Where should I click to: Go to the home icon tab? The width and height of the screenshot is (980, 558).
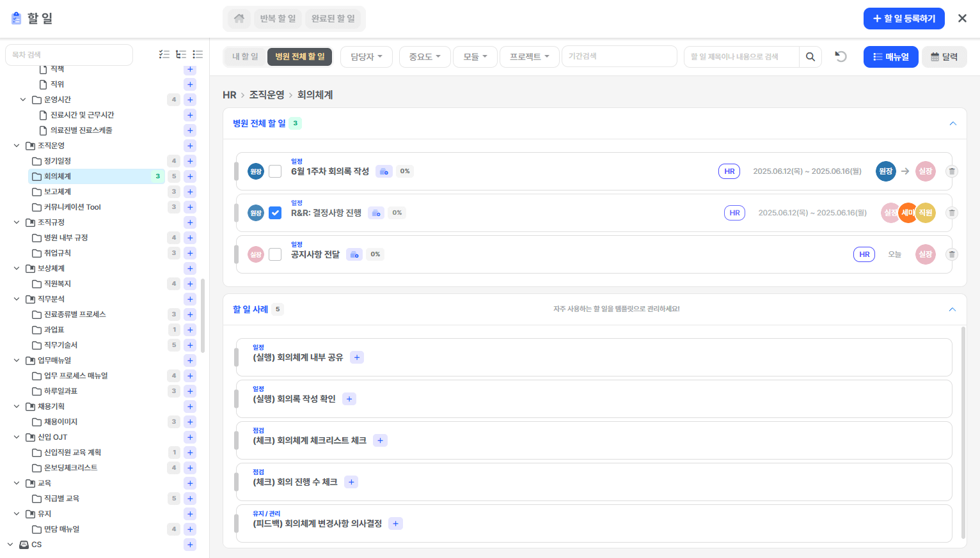click(239, 19)
